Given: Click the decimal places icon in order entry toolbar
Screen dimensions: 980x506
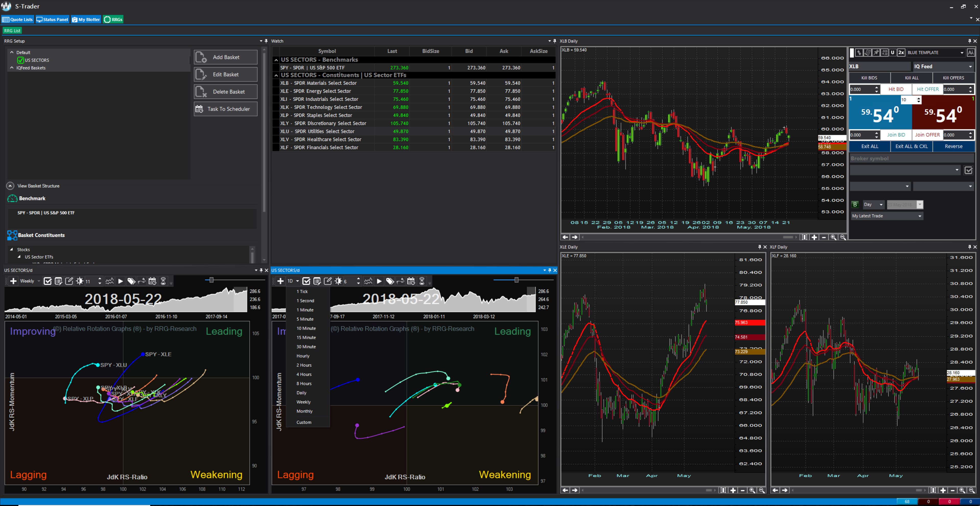Looking at the screenshot, I should pos(884,52).
